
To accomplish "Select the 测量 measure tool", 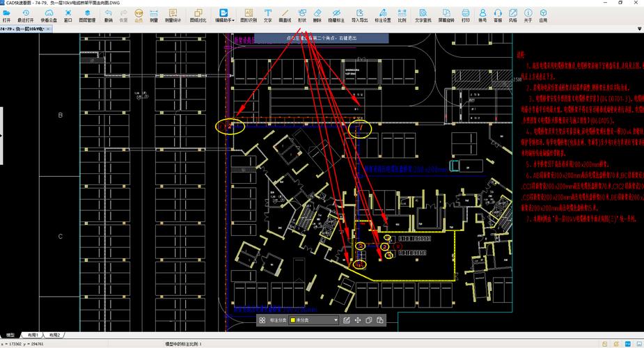I will point(154,15).
